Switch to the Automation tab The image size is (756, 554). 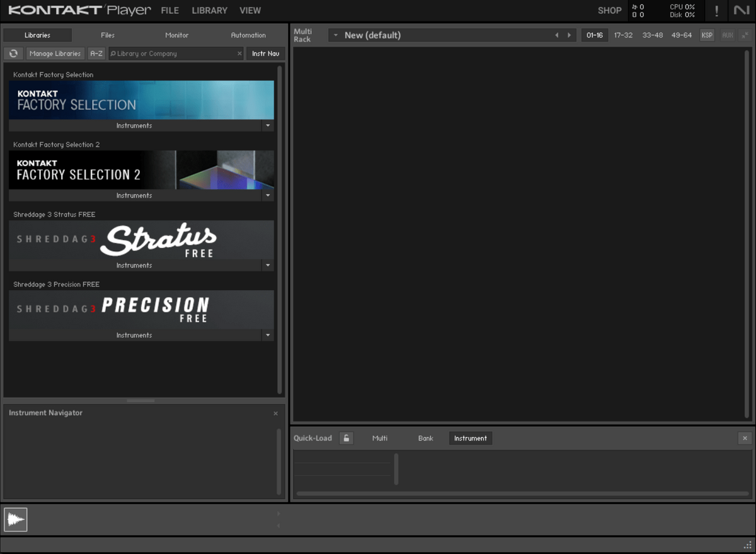[248, 35]
